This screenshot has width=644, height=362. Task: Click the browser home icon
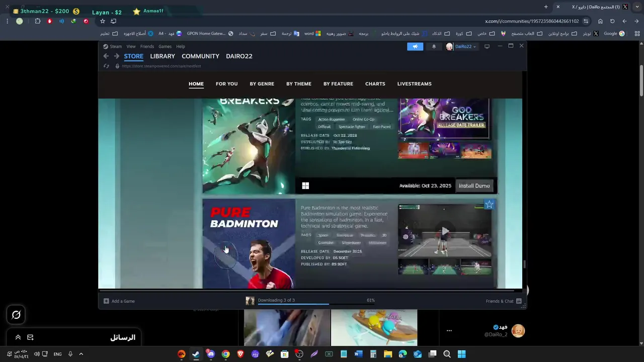pos(600,21)
